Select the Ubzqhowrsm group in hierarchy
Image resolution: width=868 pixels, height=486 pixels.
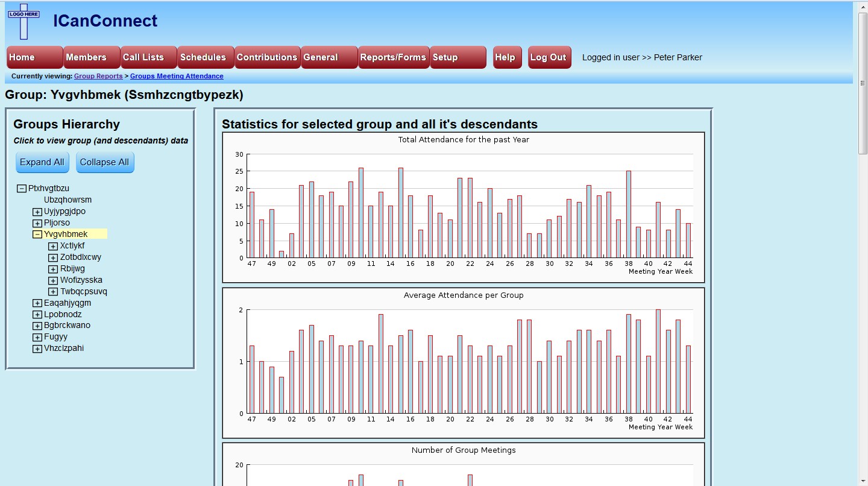[68, 200]
